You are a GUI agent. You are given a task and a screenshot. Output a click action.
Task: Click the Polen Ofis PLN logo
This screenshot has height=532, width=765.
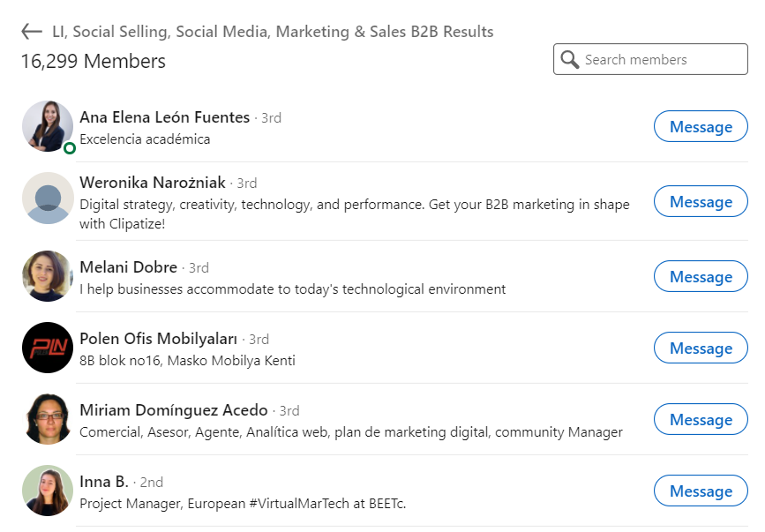(x=47, y=348)
